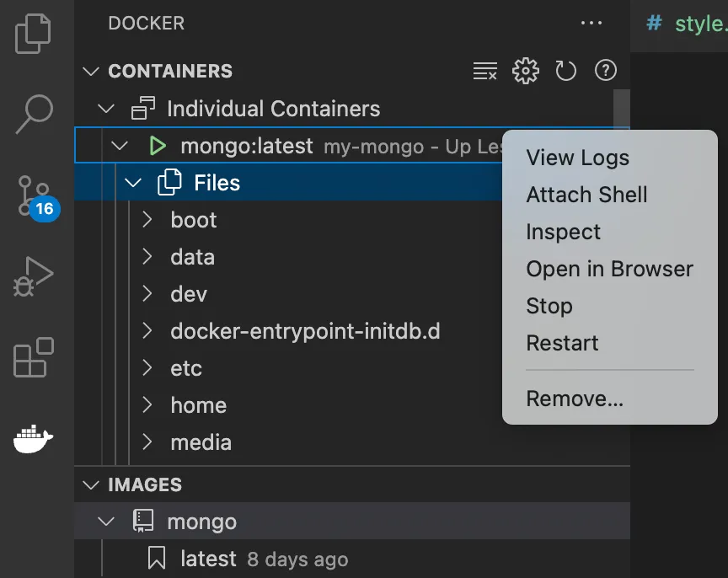The width and height of the screenshot is (728, 578).
Task: Click the bookmark icon beside latest tag
Action: [x=157, y=558]
